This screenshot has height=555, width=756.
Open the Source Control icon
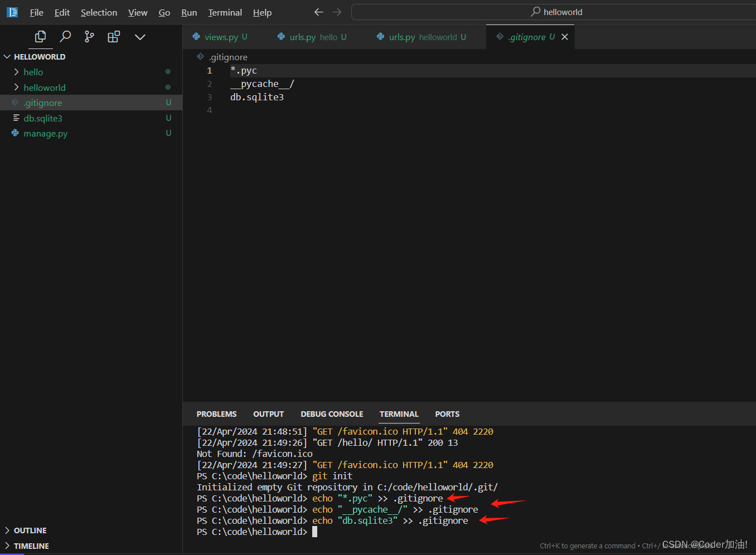coord(89,37)
